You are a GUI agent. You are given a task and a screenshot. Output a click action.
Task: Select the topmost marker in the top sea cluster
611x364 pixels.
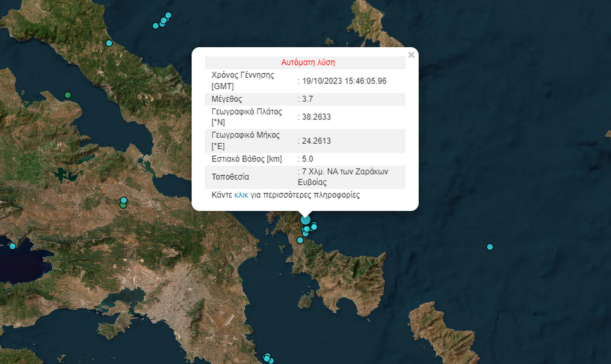[x=168, y=16]
